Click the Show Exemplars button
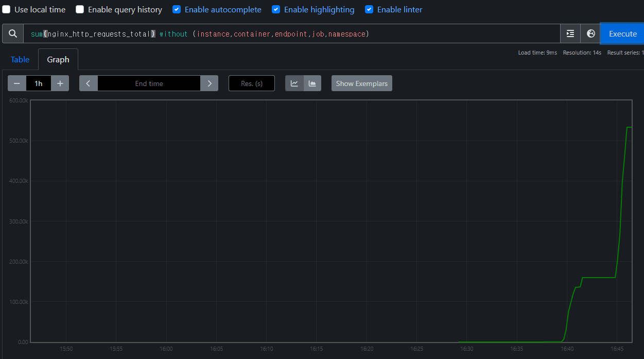 click(x=361, y=83)
